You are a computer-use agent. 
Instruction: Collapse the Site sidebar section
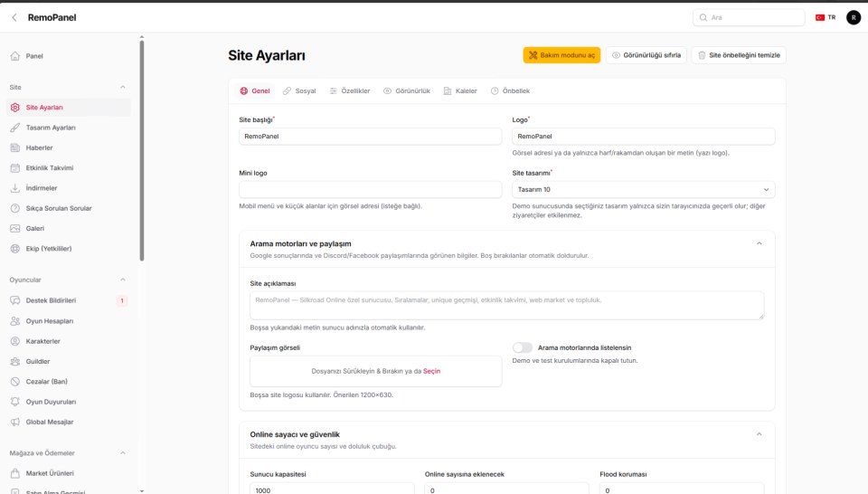[x=123, y=87]
